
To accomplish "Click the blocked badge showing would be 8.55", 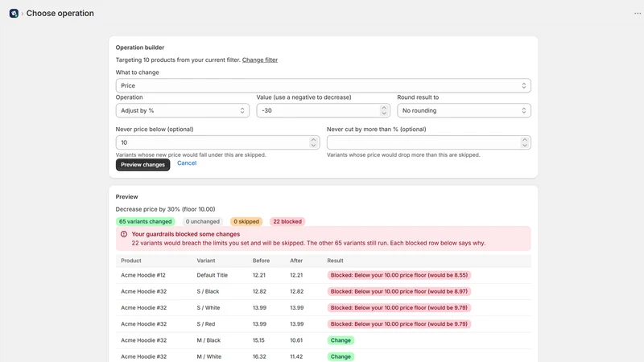I will pos(398,275).
